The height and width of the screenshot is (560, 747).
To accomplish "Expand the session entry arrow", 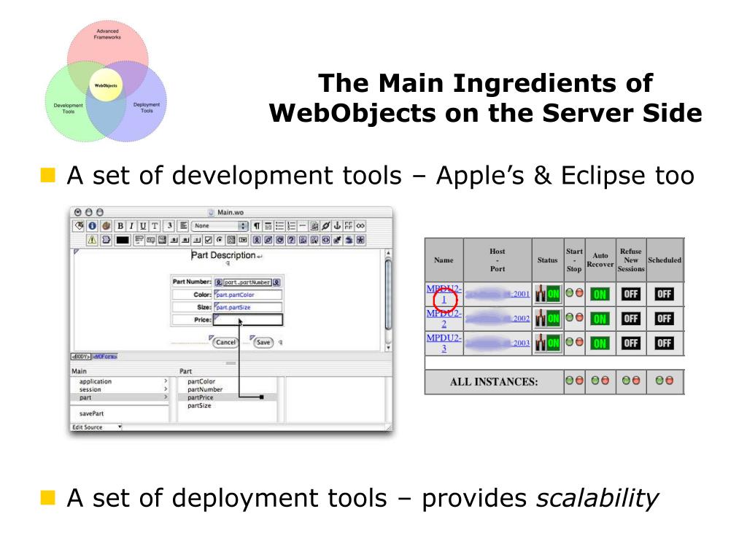I will [x=166, y=389].
